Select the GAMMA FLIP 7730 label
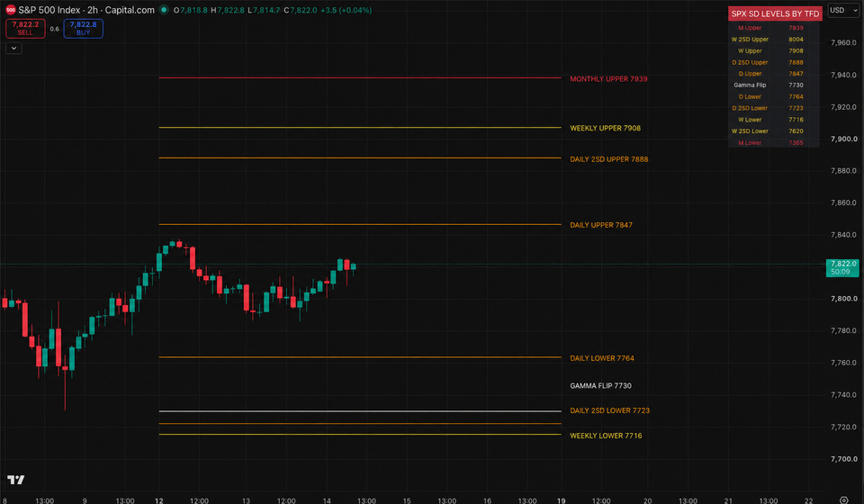 [600, 385]
